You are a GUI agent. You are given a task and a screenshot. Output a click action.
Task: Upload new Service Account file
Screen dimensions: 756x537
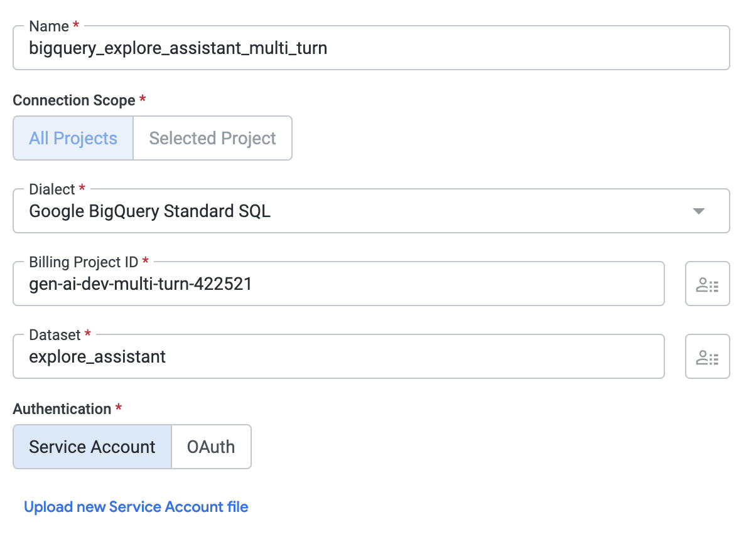136,507
